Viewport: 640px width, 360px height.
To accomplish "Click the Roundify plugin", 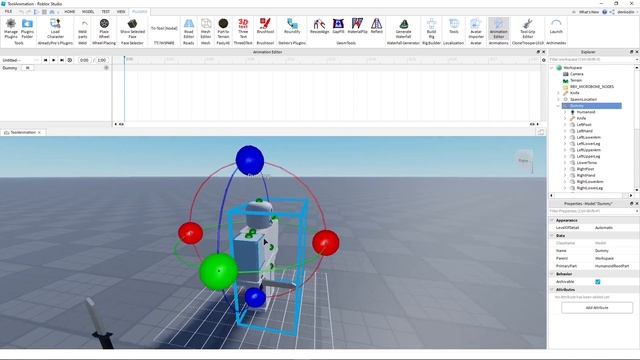I will 292,26.
